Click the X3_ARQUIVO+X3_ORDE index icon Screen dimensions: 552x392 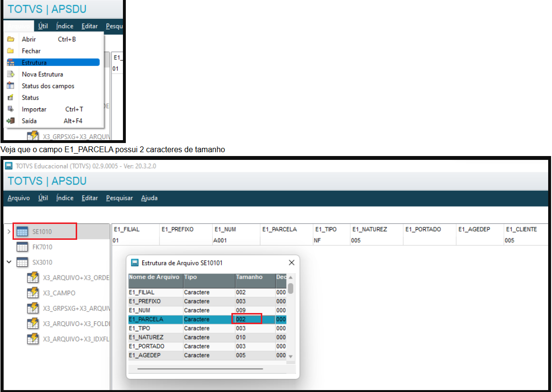(33, 277)
